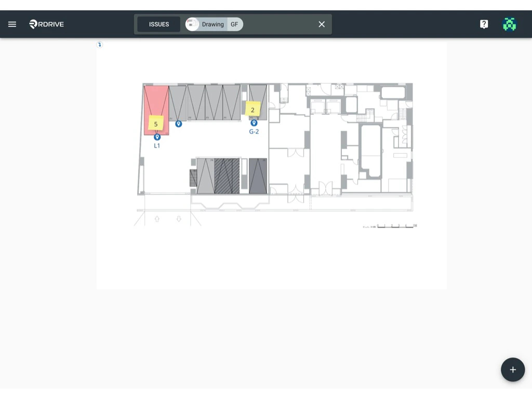Select the map pin above L1
Image resolution: width=532 pixels, height=399 pixels.
(157, 137)
